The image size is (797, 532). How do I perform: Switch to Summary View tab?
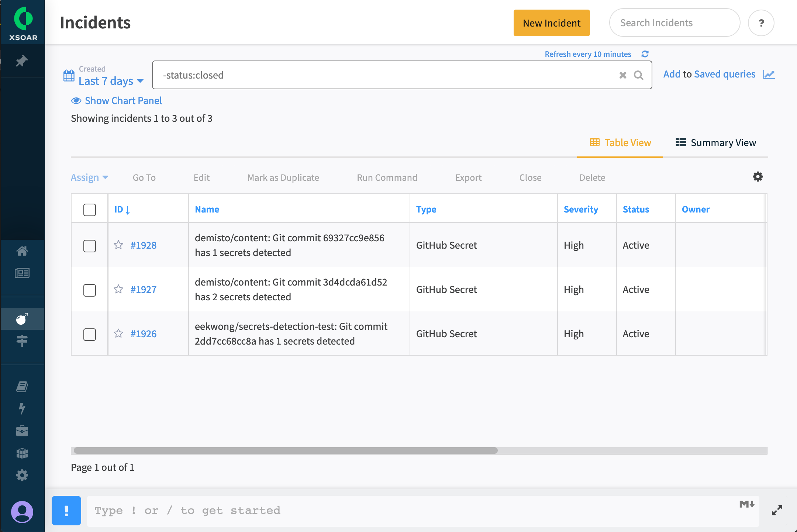click(x=716, y=143)
